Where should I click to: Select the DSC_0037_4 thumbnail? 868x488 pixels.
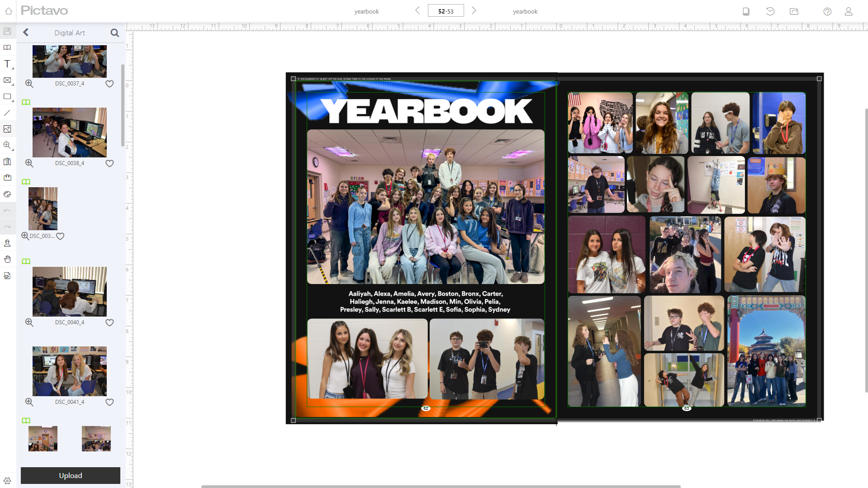tap(70, 61)
